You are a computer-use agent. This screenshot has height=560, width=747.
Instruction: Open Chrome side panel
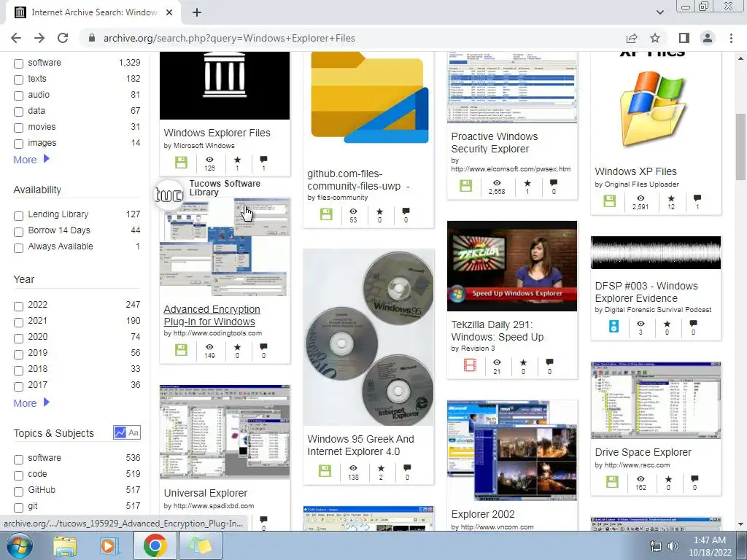click(x=684, y=38)
